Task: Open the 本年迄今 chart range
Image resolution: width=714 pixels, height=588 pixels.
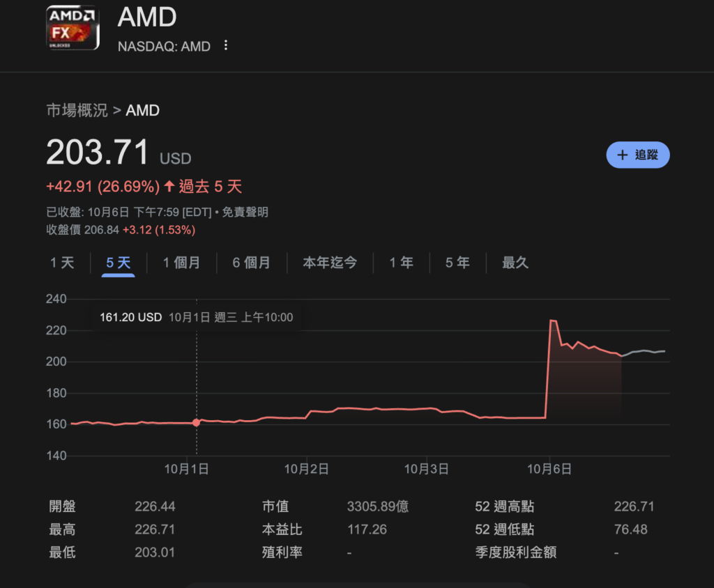Action: tap(330, 263)
